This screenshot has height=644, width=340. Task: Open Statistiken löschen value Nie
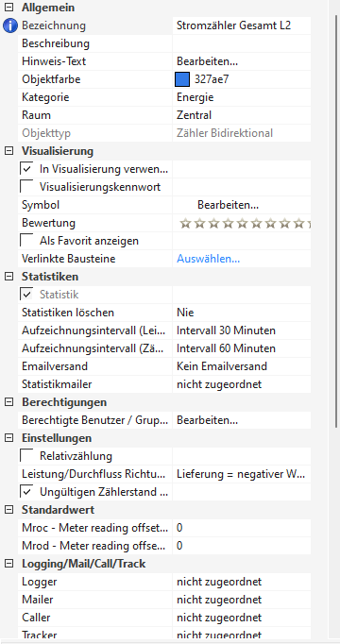pos(242,313)
